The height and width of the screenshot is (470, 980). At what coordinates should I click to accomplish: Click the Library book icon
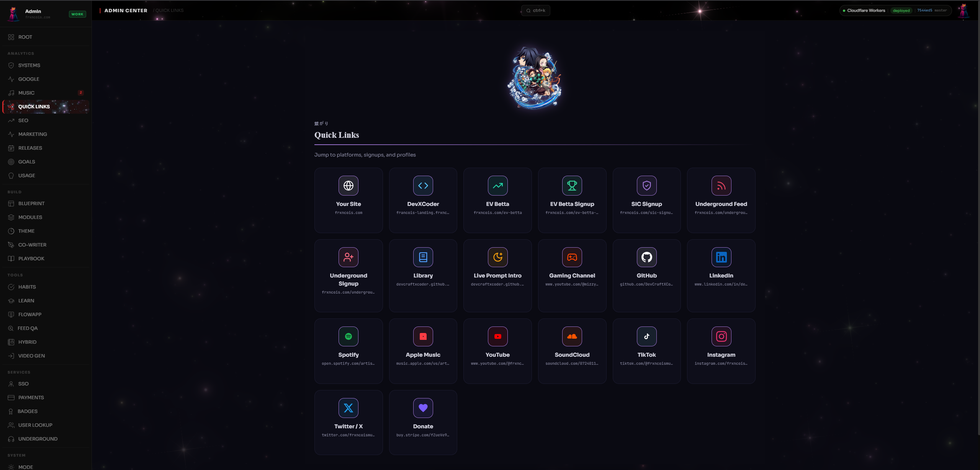tap(423, 257)
